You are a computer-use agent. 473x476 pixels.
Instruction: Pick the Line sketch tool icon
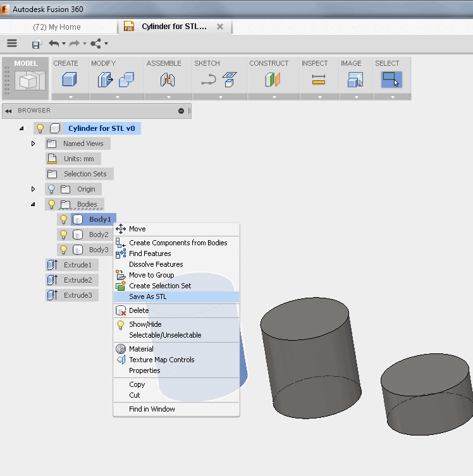click(x=209, y=80)
